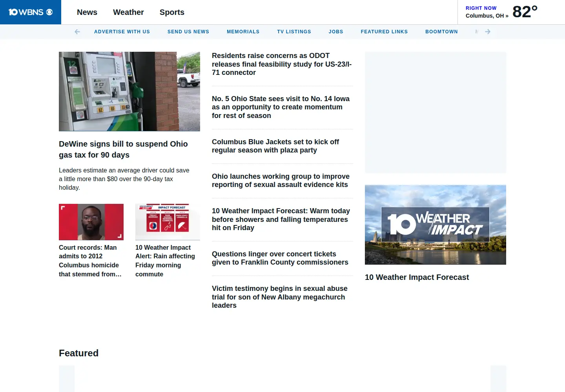This screenshot has height=392, width=565.
Task: Open the News menu
Action: (87, 12)
